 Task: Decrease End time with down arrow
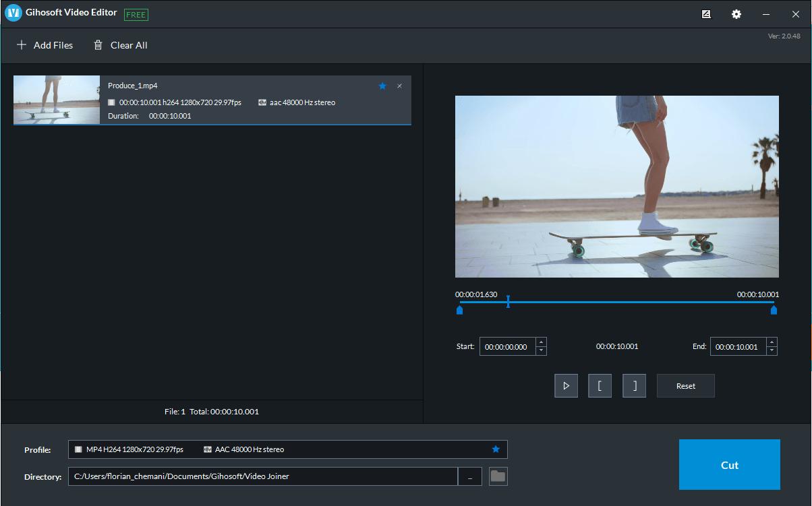point(772,351)
